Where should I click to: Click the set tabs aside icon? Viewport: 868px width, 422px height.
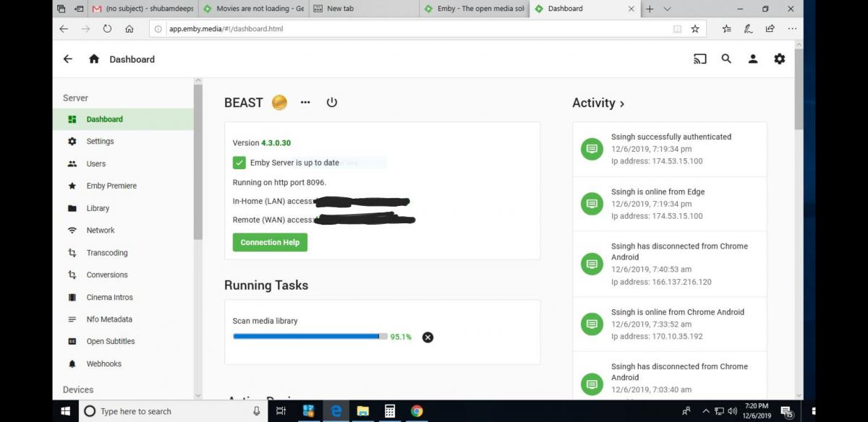pos(78,9)
